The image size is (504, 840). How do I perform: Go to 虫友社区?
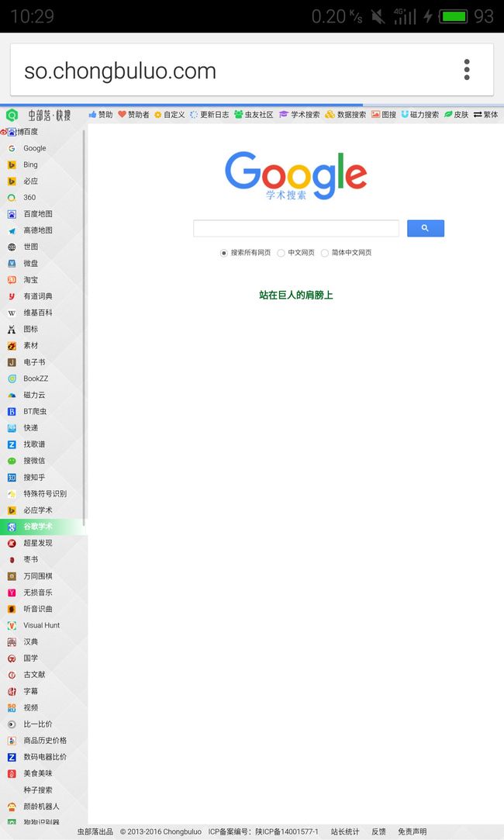coord(254,115)
